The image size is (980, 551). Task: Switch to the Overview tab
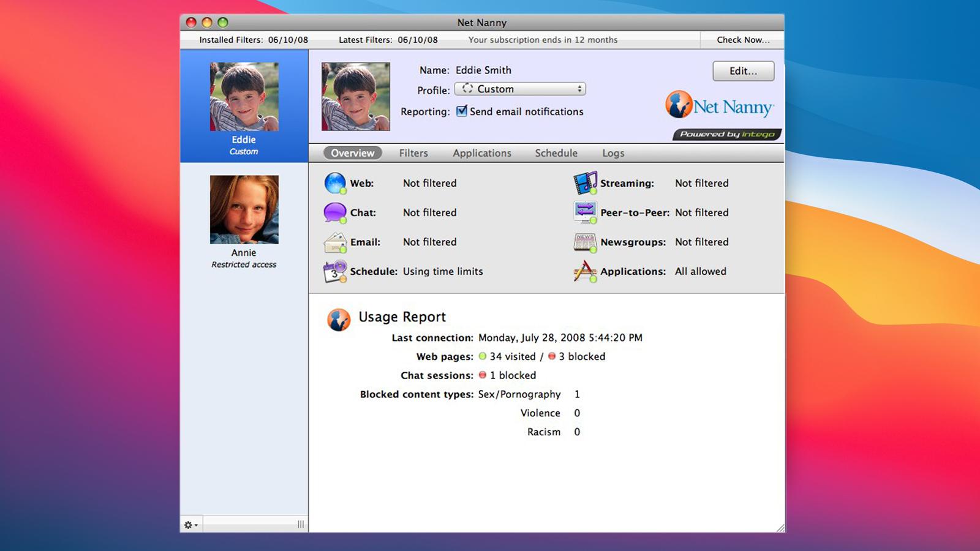coord(353,153)
